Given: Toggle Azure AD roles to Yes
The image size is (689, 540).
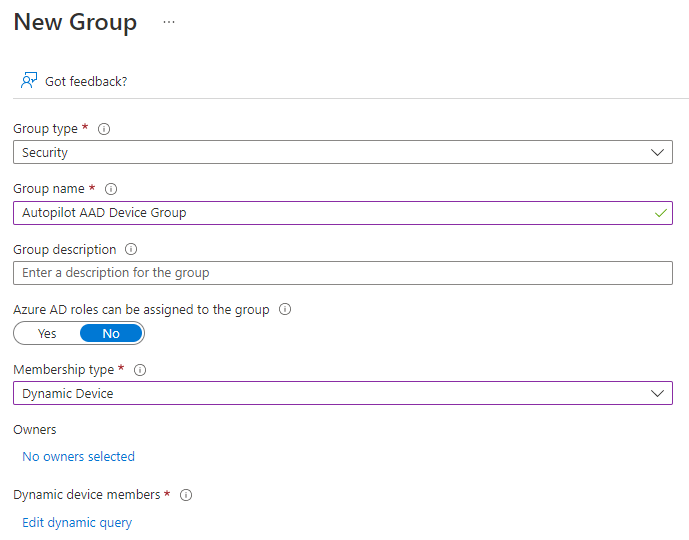Looking at the screenshot, I should (x=47, y=333).
